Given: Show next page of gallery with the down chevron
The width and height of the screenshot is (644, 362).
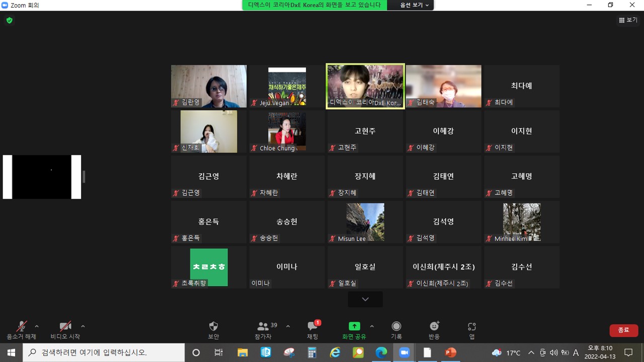Looking at the screenshot, I should (365, 299).
